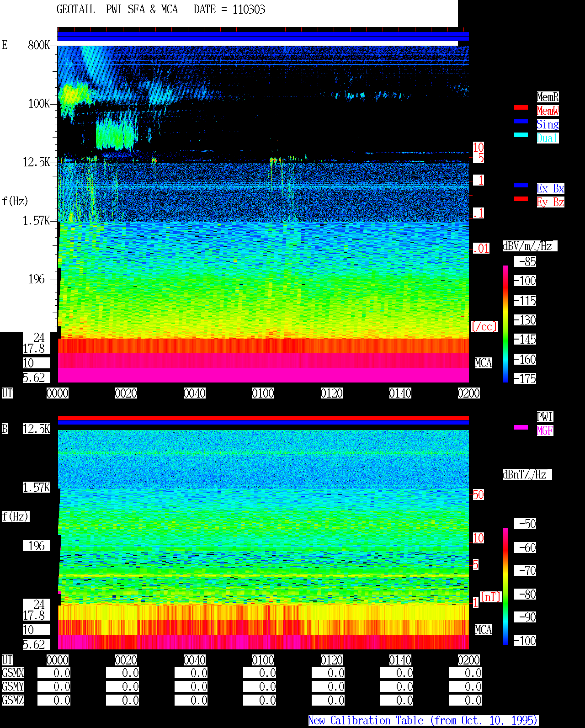Click the blue mode bar above E spectrogram
The height and width of the screenshot is (728, 585).
pos(263,36)
